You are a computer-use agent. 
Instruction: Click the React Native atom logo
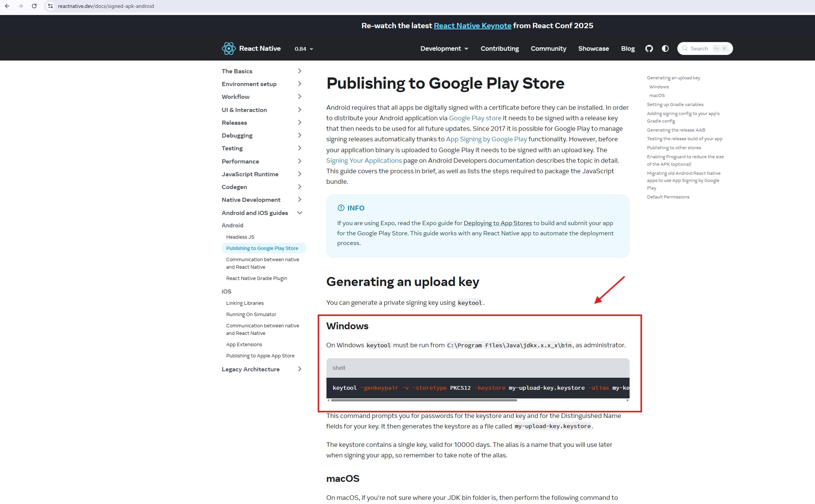pyautogui.click(x=228, y=48)
